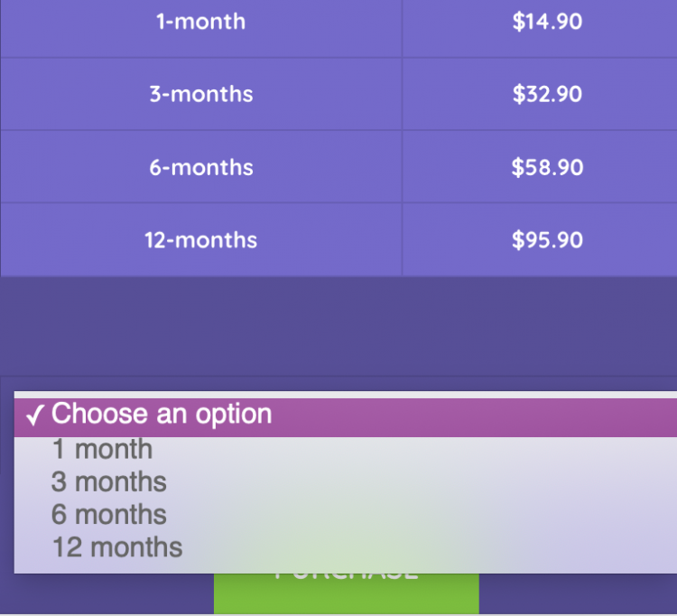Choose the '12 months' subscription option
The height and width of the screenshot is (616, 677).
(x=117, y=547)
